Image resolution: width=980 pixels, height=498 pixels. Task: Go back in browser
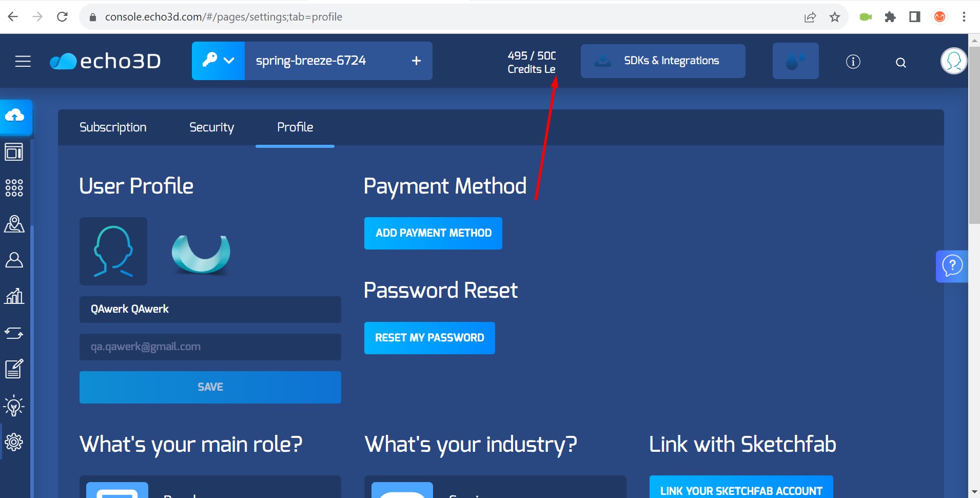pos(13,17)
